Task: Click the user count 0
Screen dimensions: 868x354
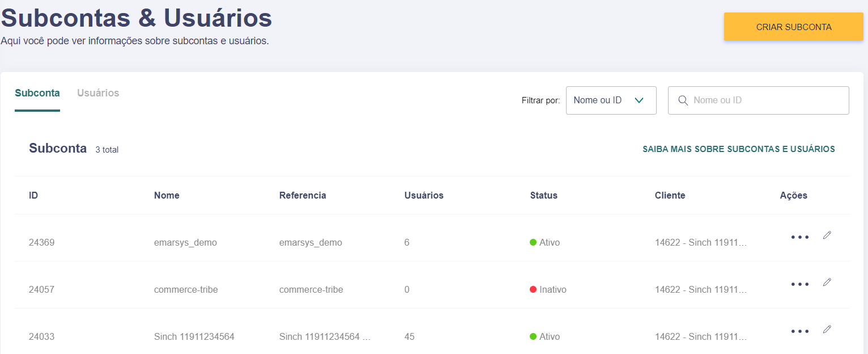Action: tap(407, 289)
